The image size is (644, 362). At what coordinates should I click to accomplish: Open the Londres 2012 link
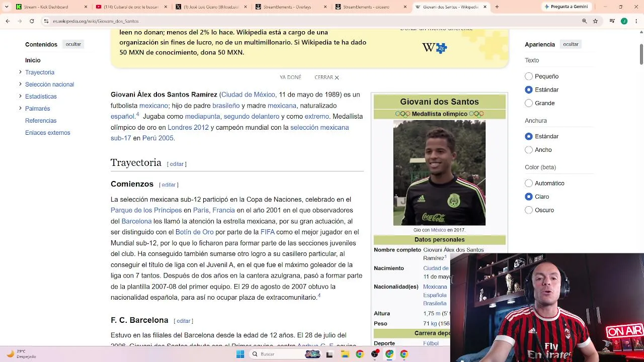pyautogui.click(x=188, y=128)
